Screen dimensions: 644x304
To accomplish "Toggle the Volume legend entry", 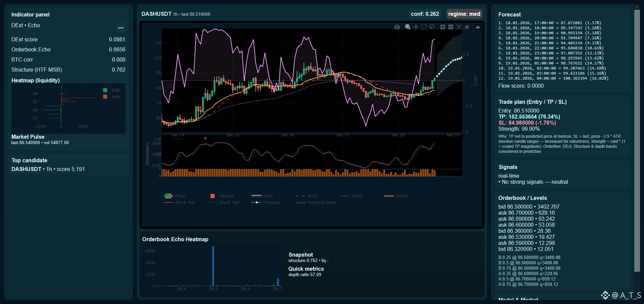I will click(226, 196).
